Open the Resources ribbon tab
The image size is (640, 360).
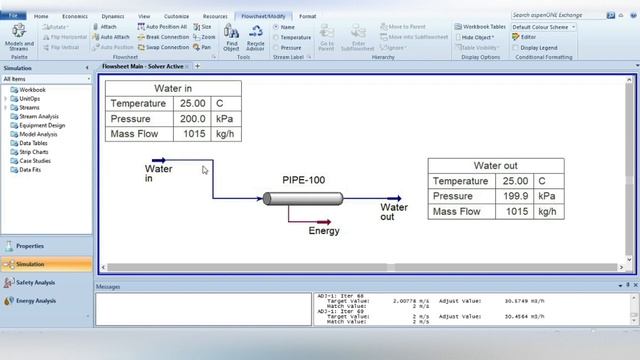[215, 16]
